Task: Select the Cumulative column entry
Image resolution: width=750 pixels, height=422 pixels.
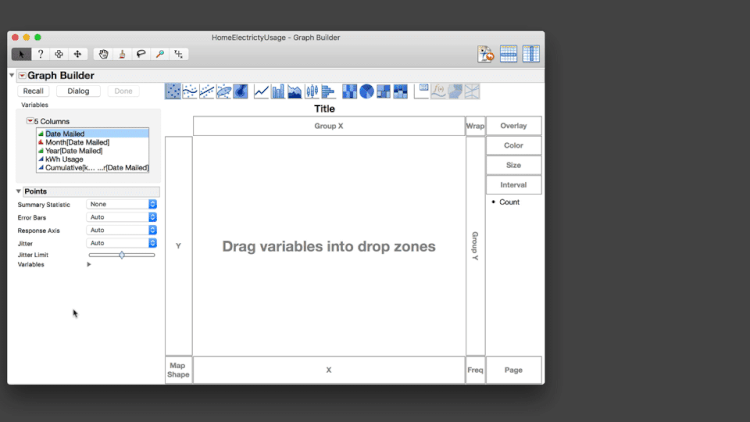Action: (x=92, y=167)
